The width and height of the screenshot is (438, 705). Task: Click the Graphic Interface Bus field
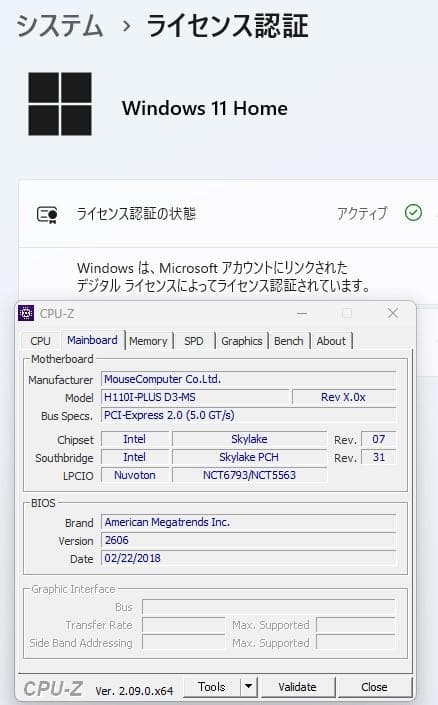(269, 607)
